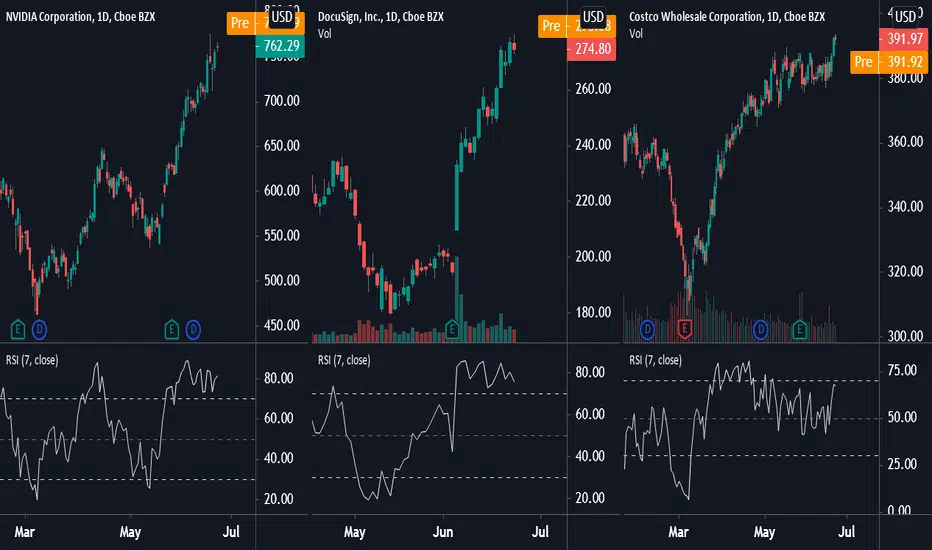Image resolution: width=932 pixels, height=550 pixels.
Task: Click 550.00 on NVIDIA price axis
Action: pyautogui.click(x=281, y=235)
